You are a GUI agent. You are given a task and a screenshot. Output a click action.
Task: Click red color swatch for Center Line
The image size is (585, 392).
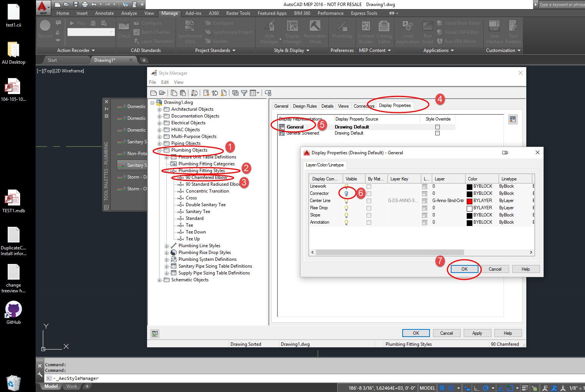(x=469, y=201)
